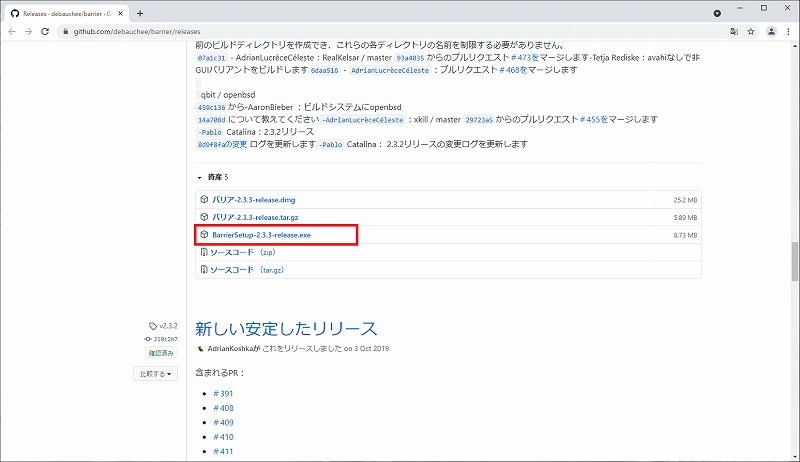Open pull request #411 link

click(x=223, y=451)
